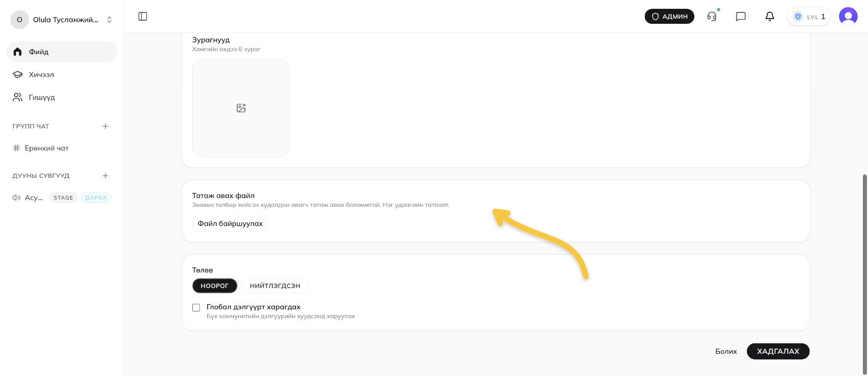The image size is (868, 376).
Task: Click the Болих cancel button
Action: coord(726,351)
